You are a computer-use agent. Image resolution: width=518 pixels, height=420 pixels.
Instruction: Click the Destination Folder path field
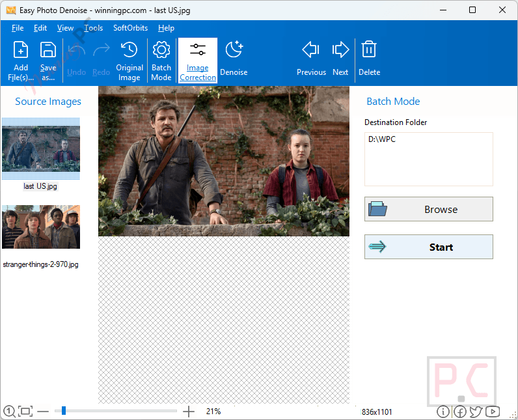[429, 160]
